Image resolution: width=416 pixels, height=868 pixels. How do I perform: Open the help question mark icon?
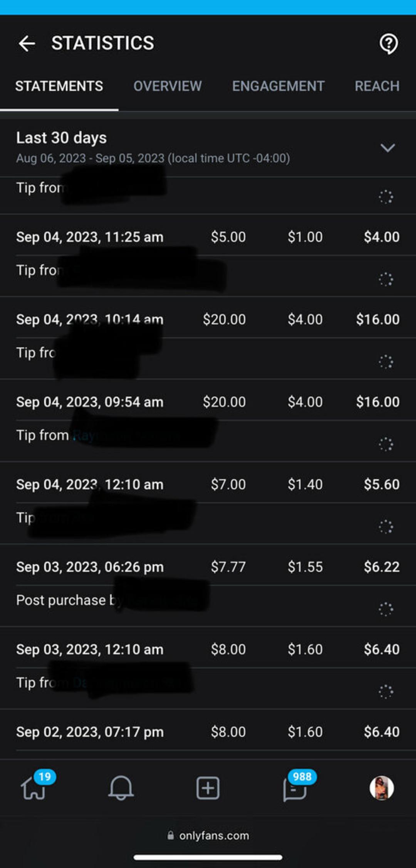pyautogui.click(x=388, y=44)
